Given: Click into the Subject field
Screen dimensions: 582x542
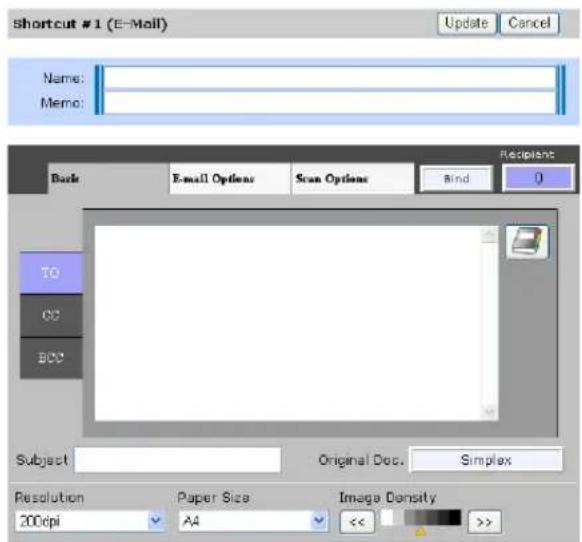Looking at the screenshot, I should tap(177, 460).
